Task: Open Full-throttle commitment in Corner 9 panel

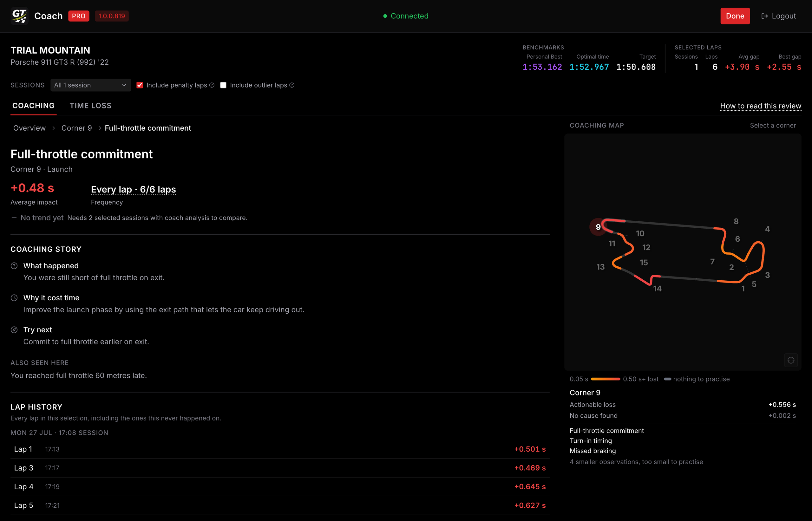Action: pos(607,431)
